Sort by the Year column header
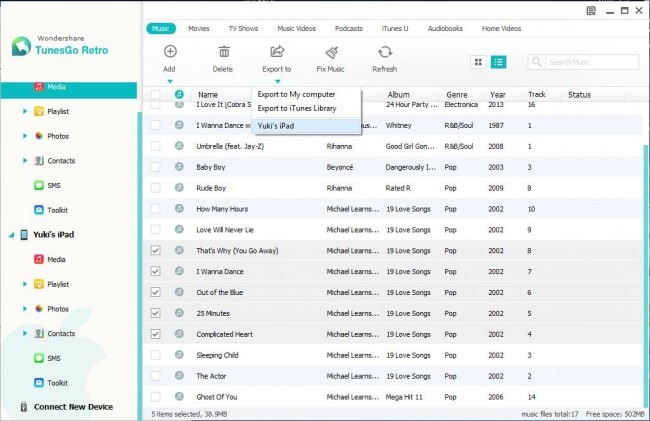 pos(497,95)
